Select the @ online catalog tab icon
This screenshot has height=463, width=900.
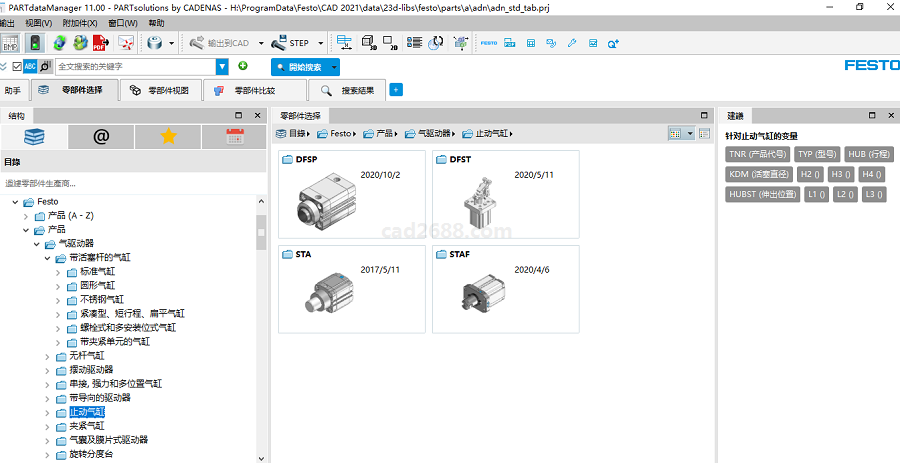101,137
